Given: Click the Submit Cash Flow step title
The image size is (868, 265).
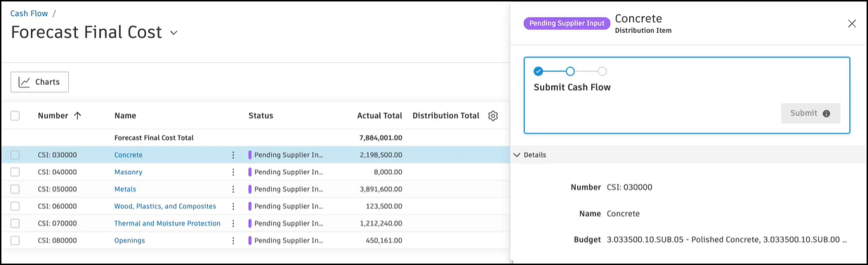Looking at the screenshot, I should [572, 88].
